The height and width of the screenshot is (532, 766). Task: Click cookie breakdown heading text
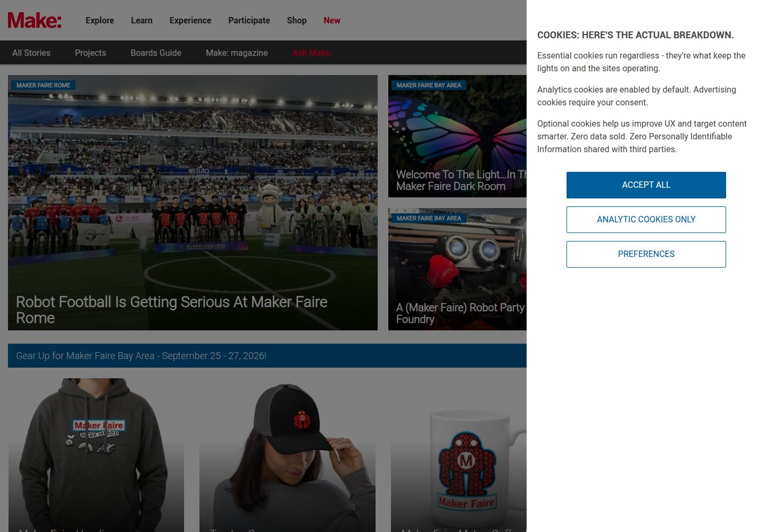coord(635,35)
